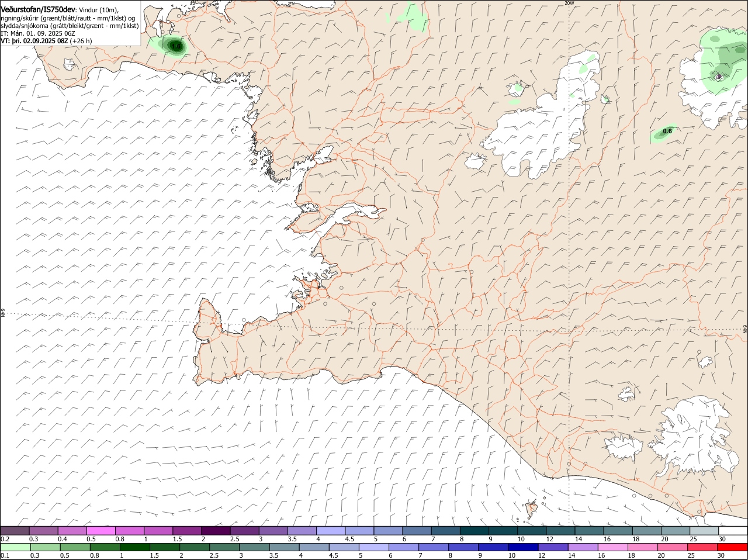The width and height of the screenshot is (748, 560).
Task: Click the '20W' longitude label
Action: click(x=569, y=3)
